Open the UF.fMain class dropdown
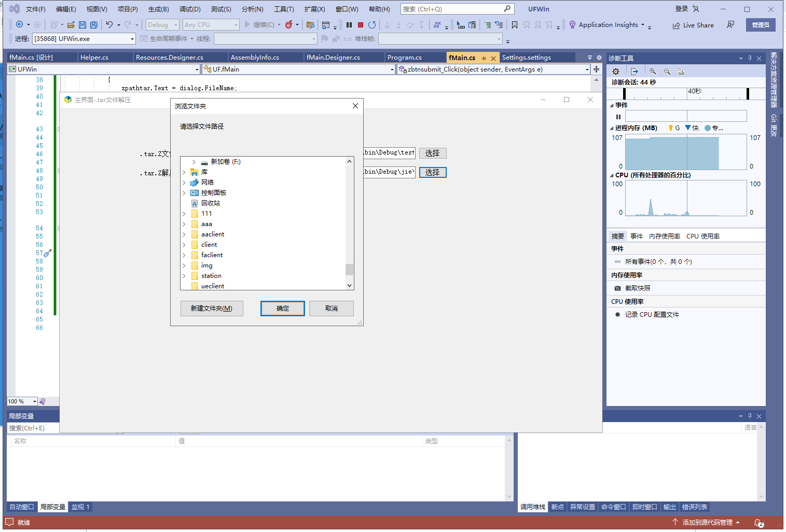 pos(299,69)
